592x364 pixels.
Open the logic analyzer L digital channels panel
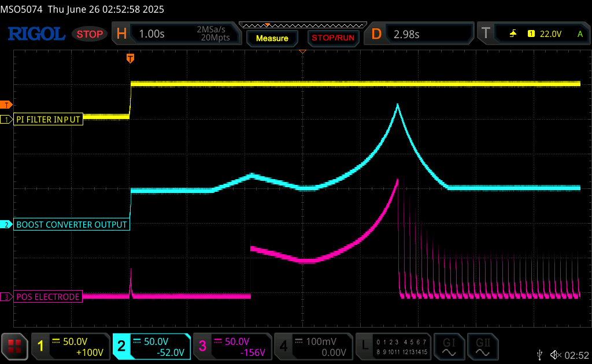pos(393,346)
